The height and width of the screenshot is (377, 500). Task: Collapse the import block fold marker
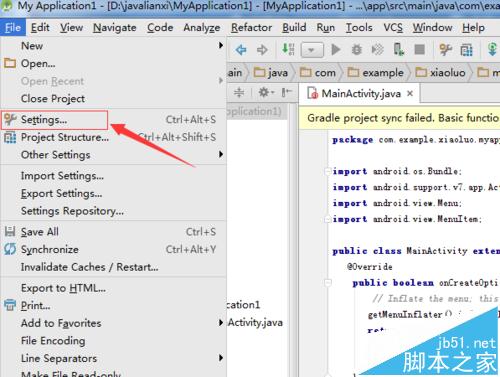(328, 171)
